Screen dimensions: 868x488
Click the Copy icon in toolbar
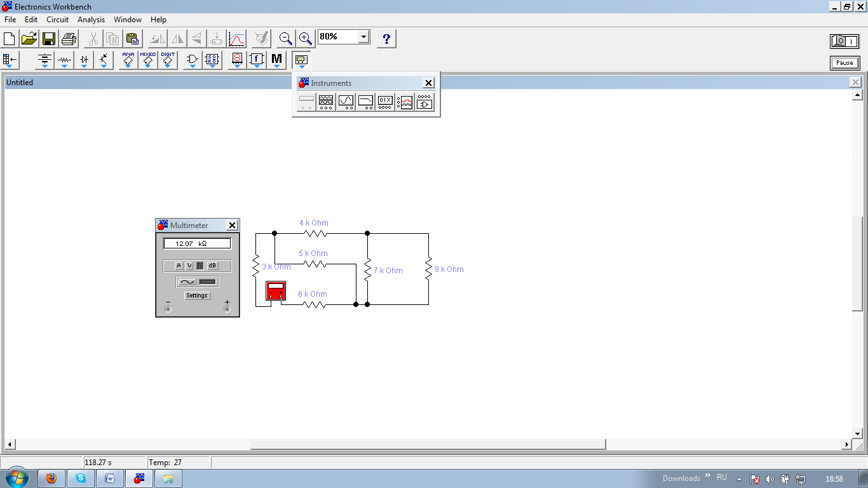tap(112, 39)
